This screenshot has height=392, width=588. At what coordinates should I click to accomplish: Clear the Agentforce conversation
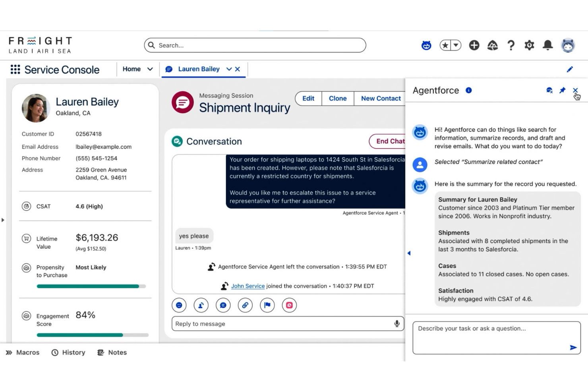[x=549, y=90]
